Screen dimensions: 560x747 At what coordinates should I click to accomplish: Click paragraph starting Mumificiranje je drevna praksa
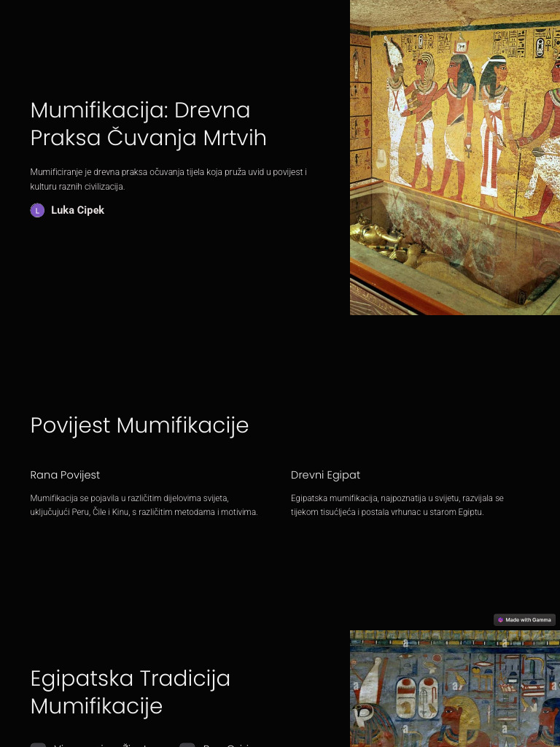click(x=168, y=179)
